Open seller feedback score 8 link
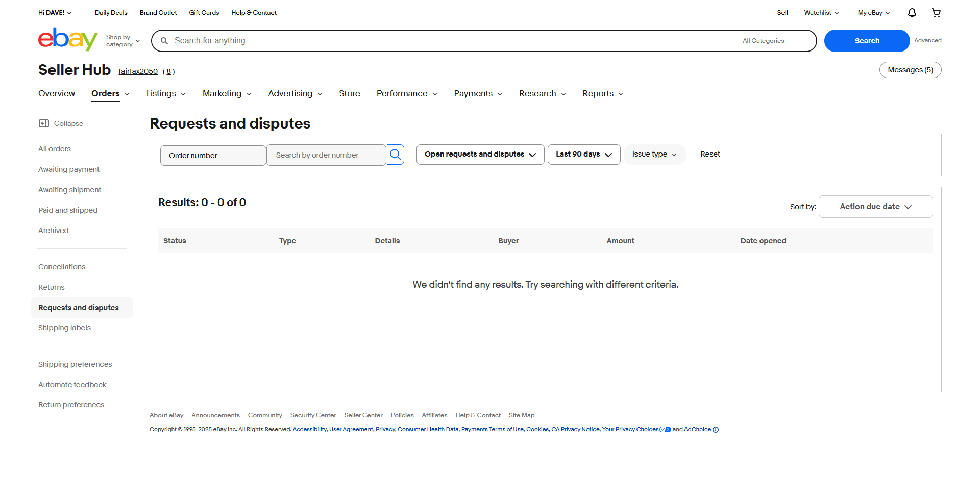 pyautogui.click(x=169, y=71)
